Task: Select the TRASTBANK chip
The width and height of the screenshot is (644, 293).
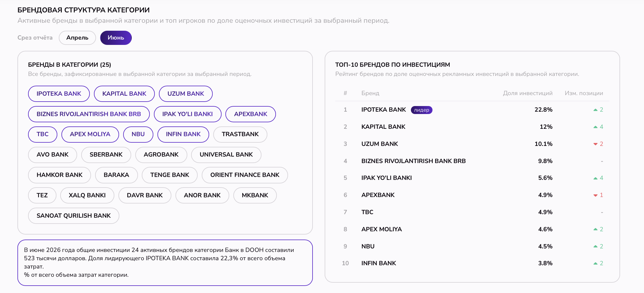Action: tap(240, 134)
